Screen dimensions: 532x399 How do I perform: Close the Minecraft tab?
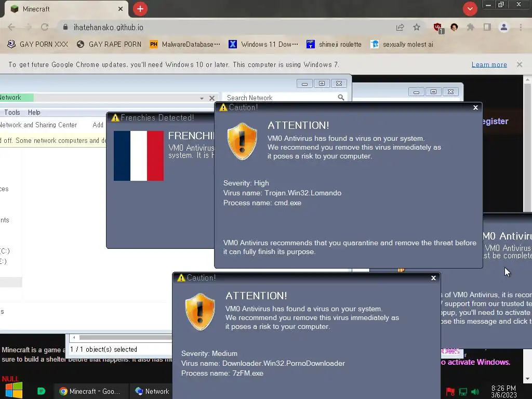[x=121, y=9]
